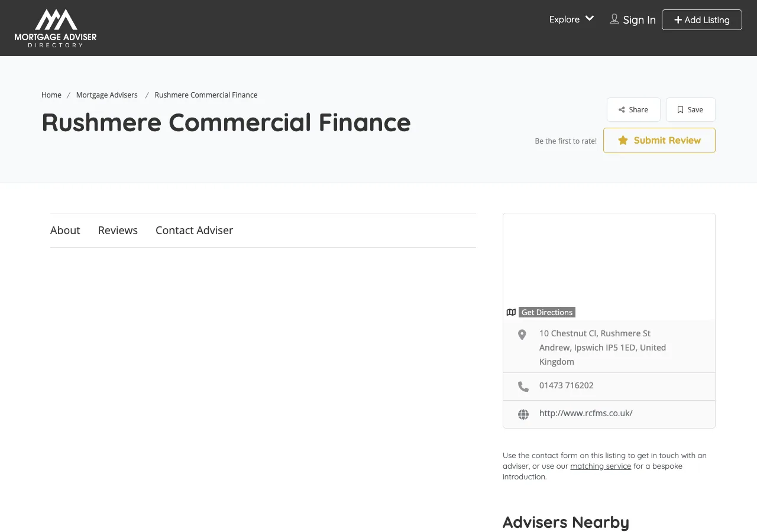This screenshot has width=757, height=532.
Task: Expand the Explore chevron in the header
Action: tap(589, 19)
